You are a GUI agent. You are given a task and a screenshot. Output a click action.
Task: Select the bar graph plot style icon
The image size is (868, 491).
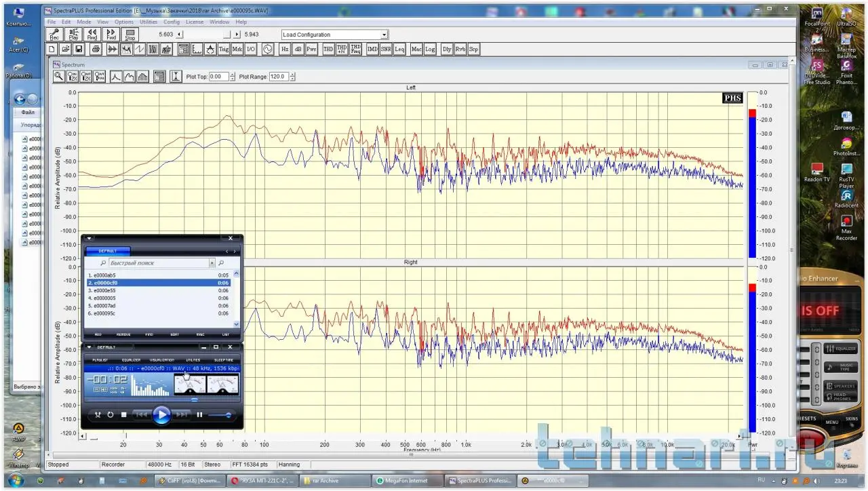click(143, 77)
